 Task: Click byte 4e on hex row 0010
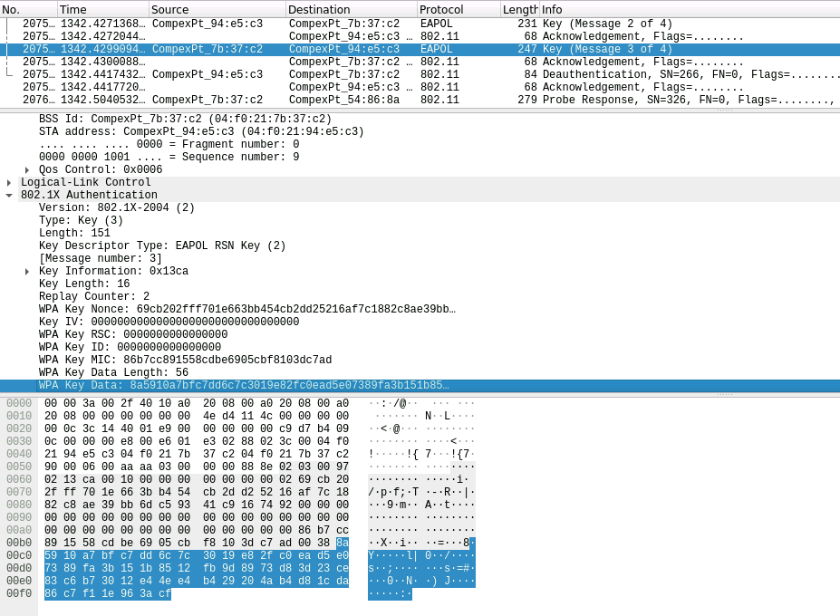coord(209,416)
